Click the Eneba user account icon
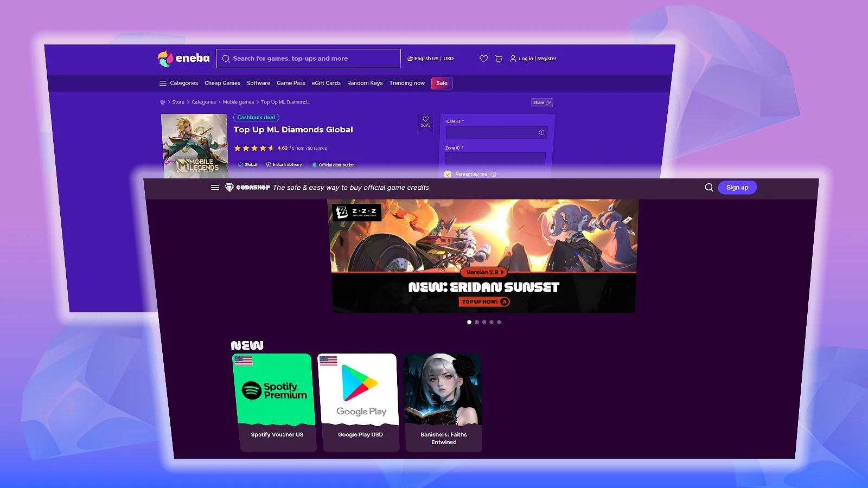The image size is (868, 488). (513, 59)
